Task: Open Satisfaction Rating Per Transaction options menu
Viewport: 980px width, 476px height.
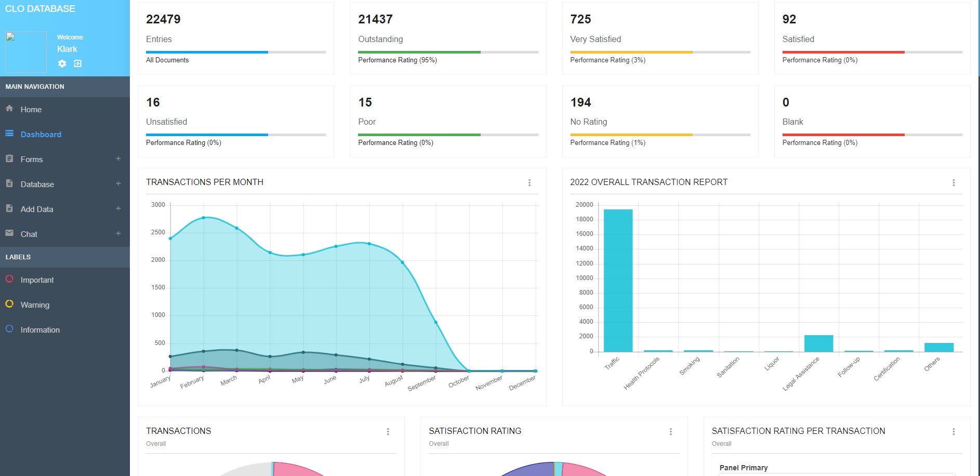Action: coord(953,431)
